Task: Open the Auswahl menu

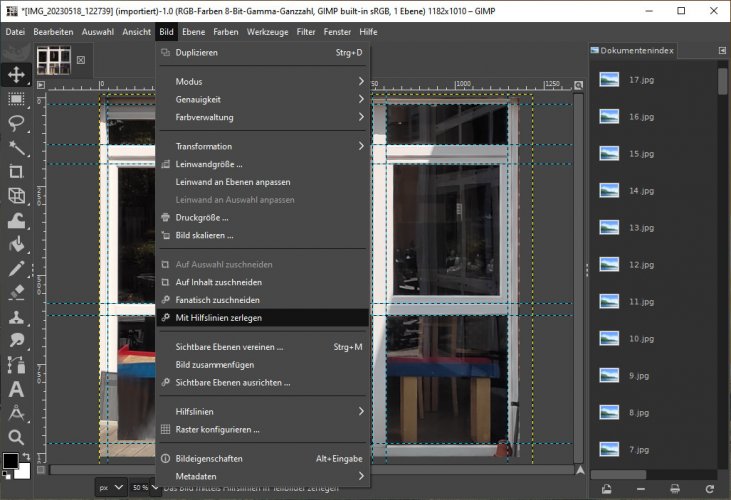Action: (97, 32)
